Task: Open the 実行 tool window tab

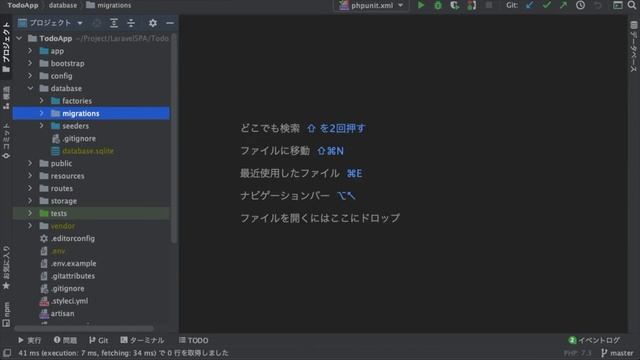Action: click(x=29, y=340)
